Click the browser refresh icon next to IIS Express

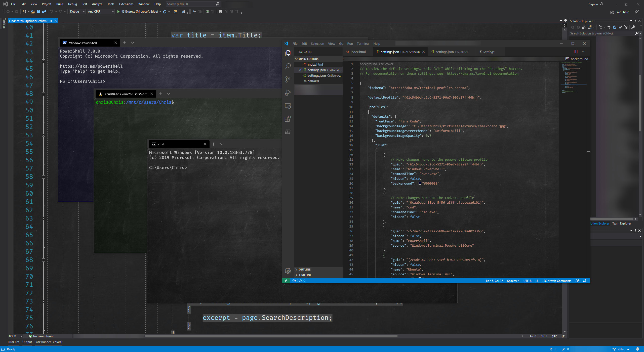165,12
